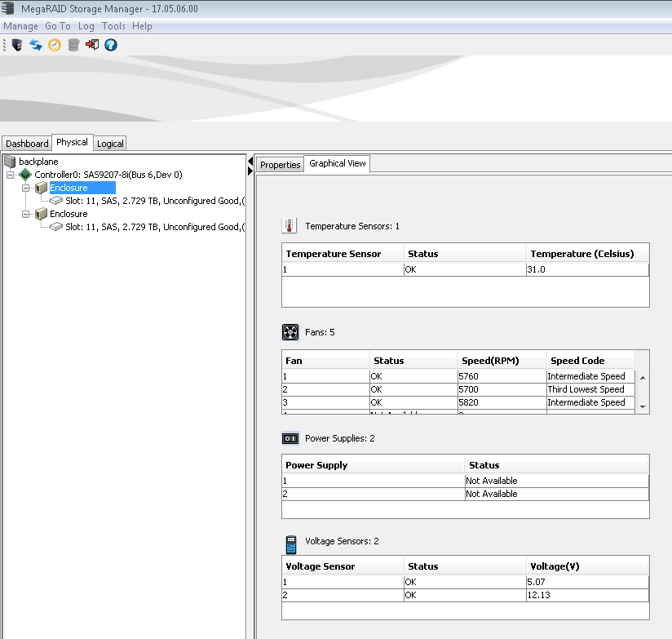Click fan speed cell 5760
This screenshot has width=672, height=639.
[502, 376]
